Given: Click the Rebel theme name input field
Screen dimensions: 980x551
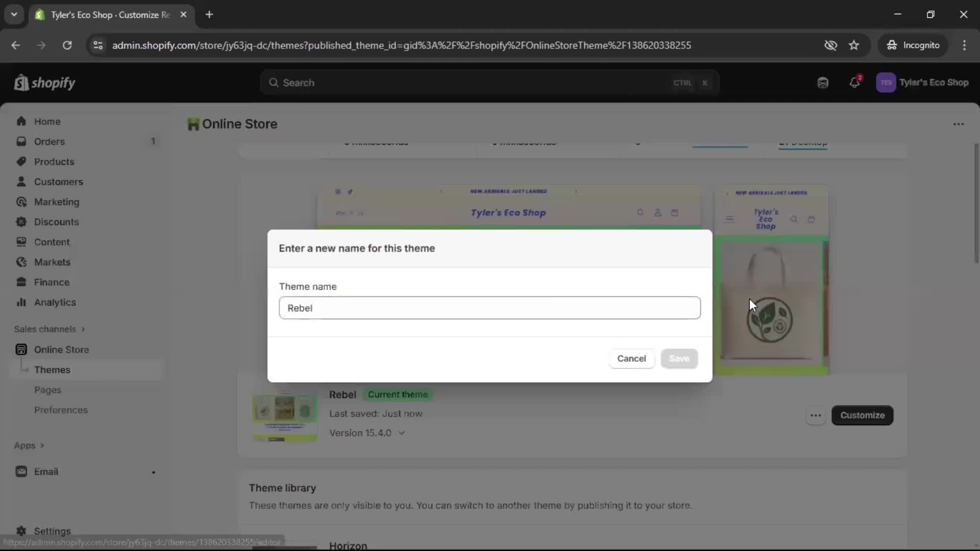Looking at the screenshot, I should pos(489,308).
